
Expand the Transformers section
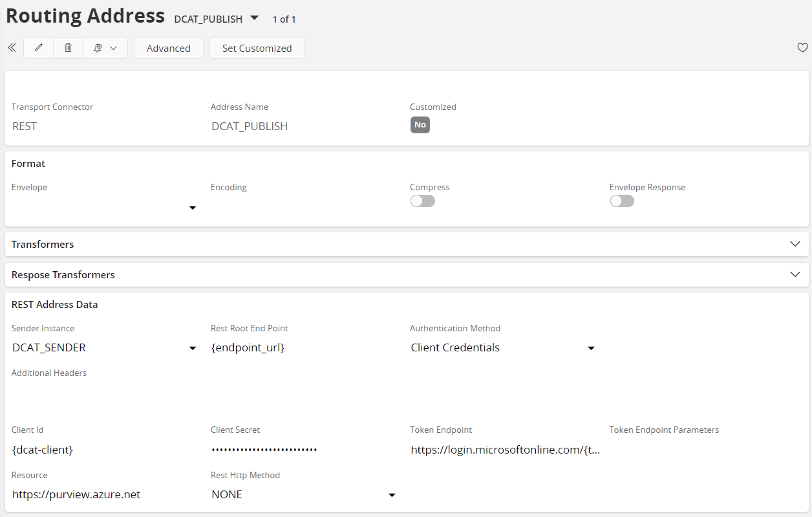[795, 244]
